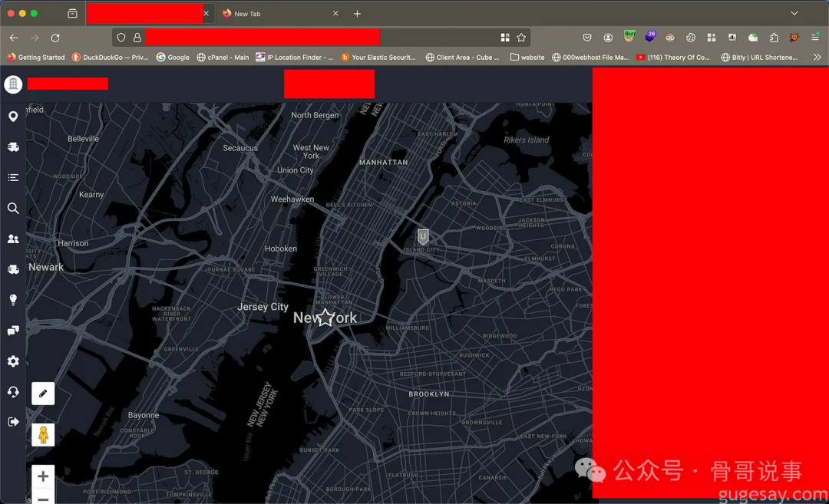Open the Getting Started bookmark
829x504 pixels.
[x=36, y=57]
